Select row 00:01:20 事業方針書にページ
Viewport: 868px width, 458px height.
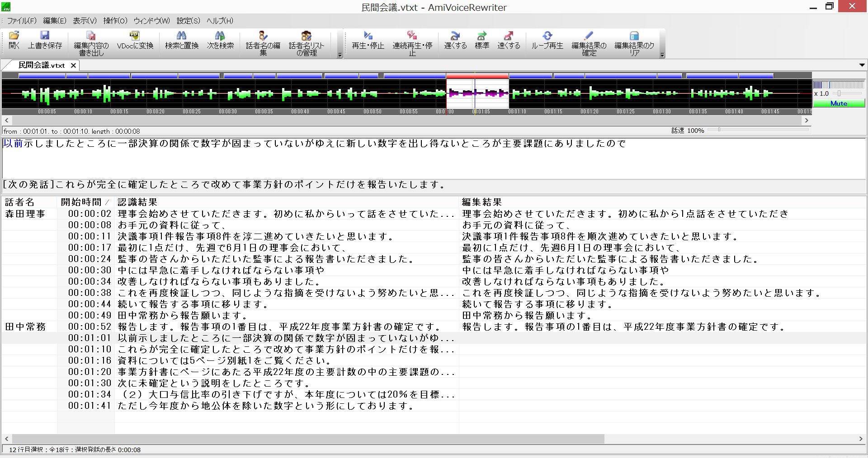pyautogui.click(x=434, y=372)
